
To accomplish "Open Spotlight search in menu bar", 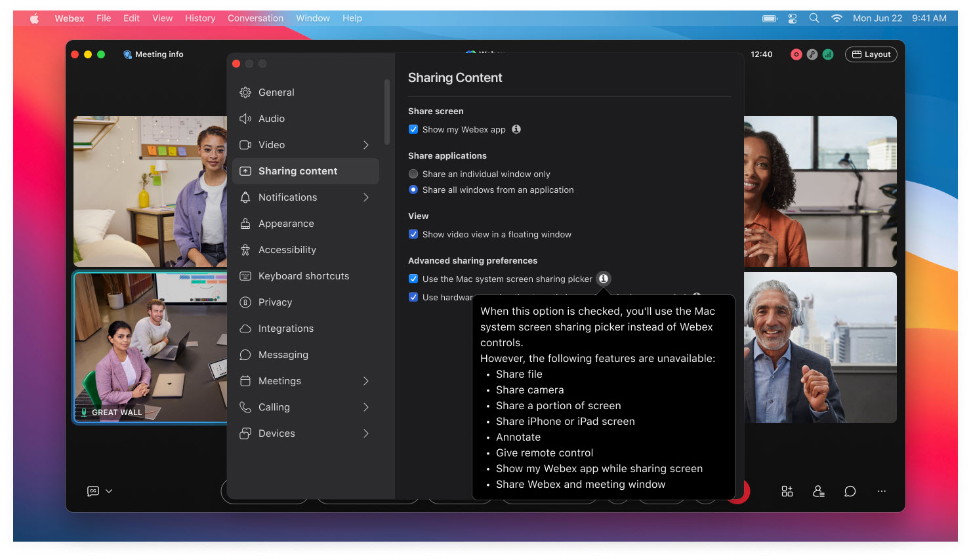I will (814, 18).
